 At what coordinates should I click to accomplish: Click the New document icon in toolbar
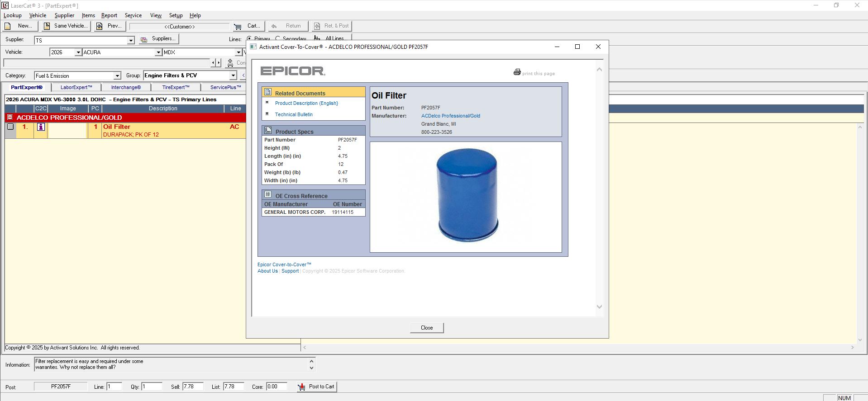8,26
